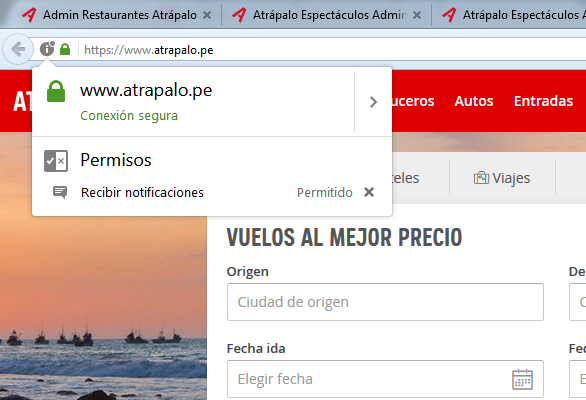Click www.atrapalo.pe heading in popup
This screenshot has width=586, height=400.
point(146,90)
